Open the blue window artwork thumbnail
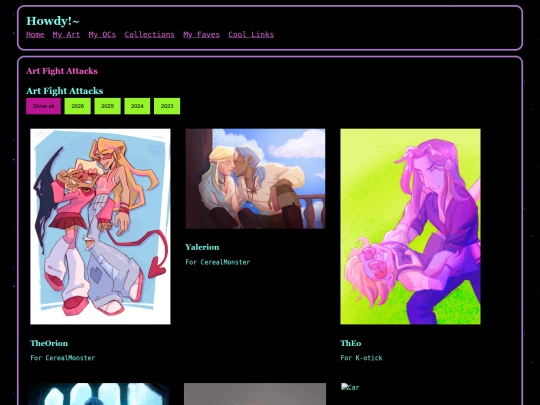The height and width of the screenshot is (405, 540). 98,394
